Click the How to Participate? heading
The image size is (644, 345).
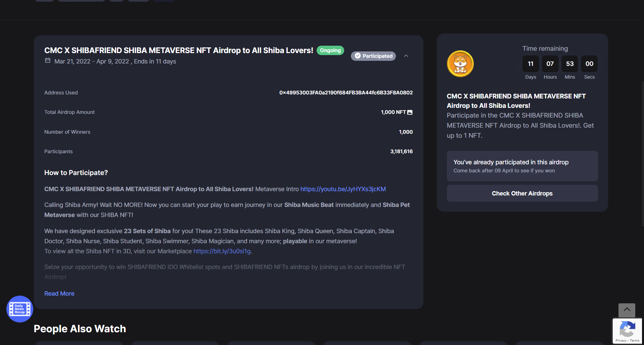tap(76, 173)
